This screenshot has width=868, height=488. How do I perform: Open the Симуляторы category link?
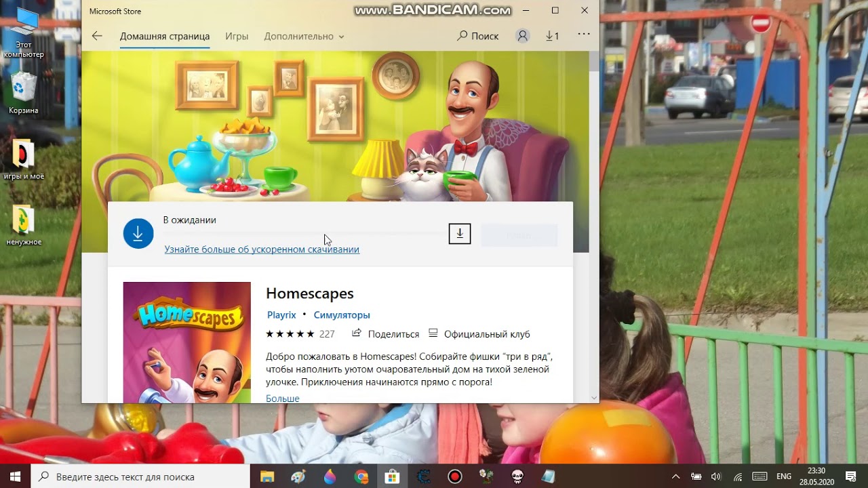point(342,315)
